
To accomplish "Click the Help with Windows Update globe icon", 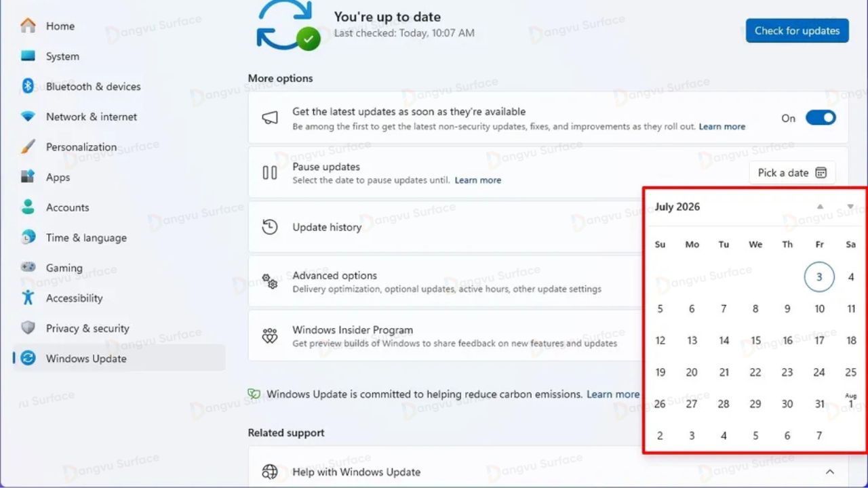I will point(270,472).
